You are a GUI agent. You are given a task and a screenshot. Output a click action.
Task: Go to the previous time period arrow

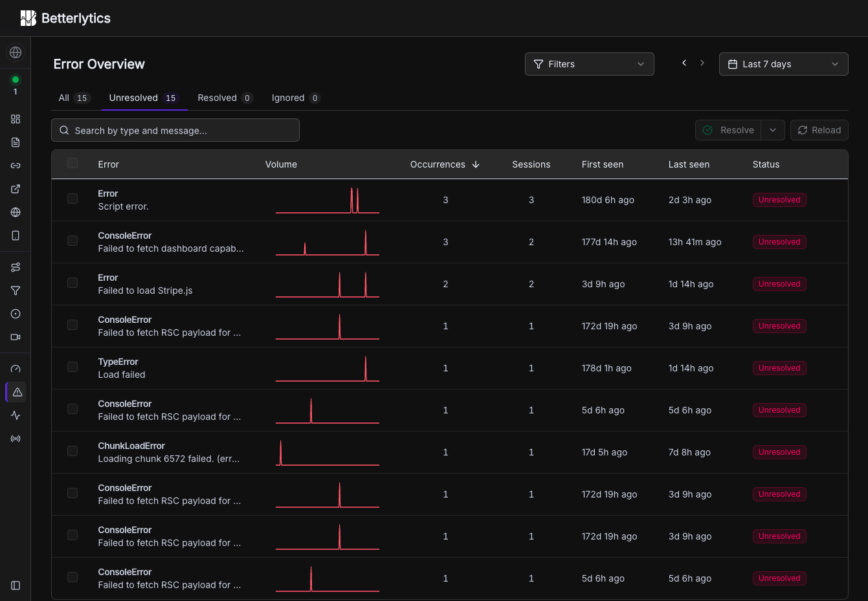tap(684, 63)
